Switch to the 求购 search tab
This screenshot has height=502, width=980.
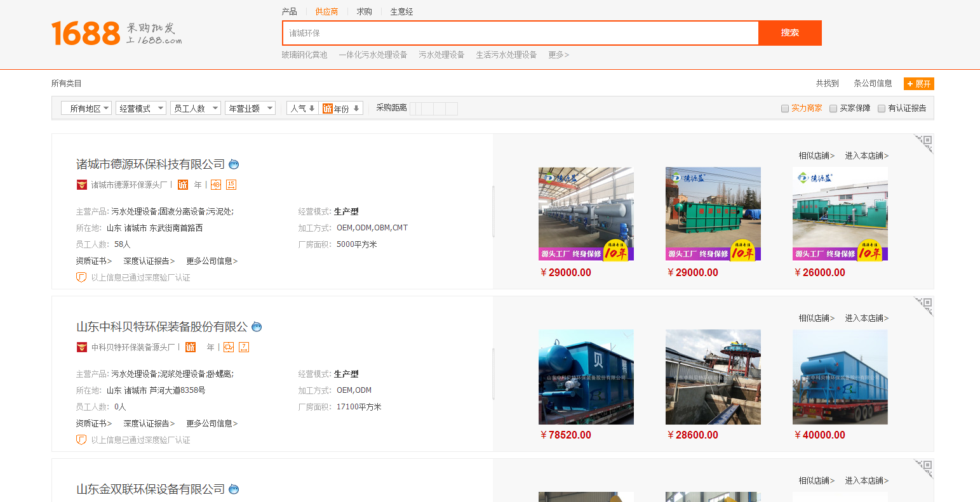click(x=364, y=11)
